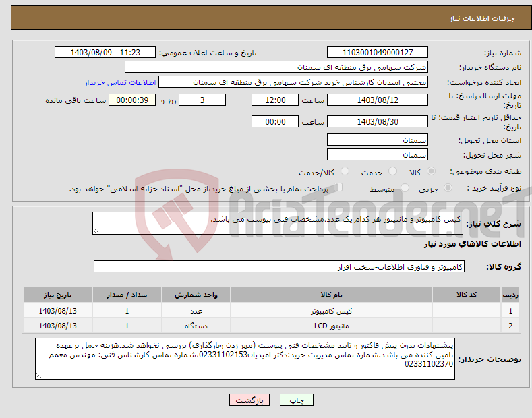Screen dimensions: 532x418
Task: Click the delivery city field سمنان
Action: click(x=378, y=154)
